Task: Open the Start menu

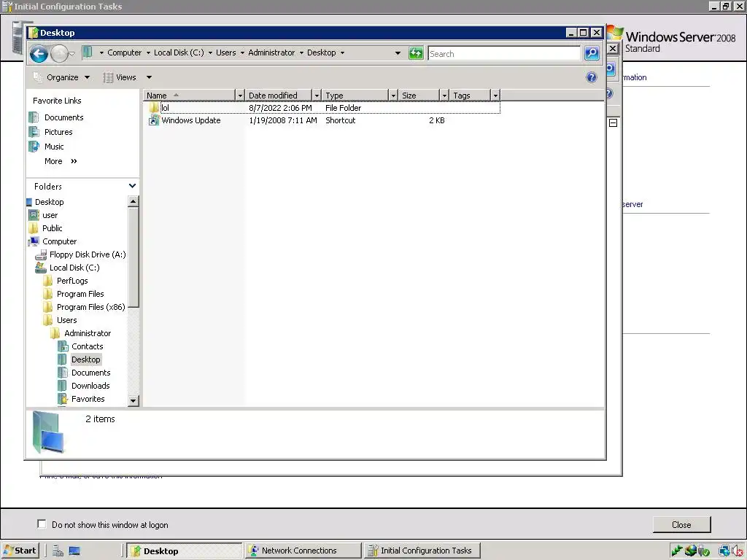Action: click(20, 551)
